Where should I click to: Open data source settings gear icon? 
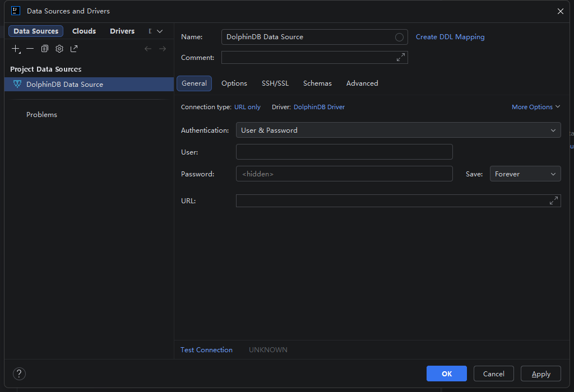[x=59, y=49]
